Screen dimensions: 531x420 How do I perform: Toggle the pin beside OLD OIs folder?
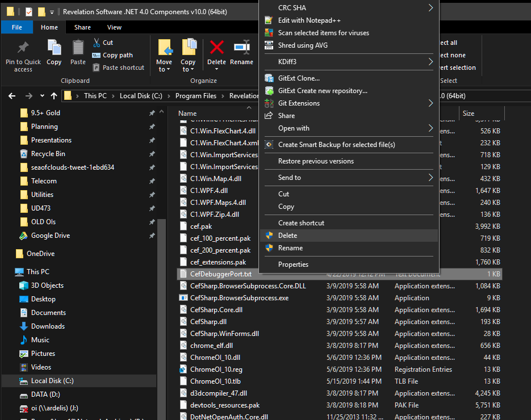pyautogui.click(x=152, y=222)
